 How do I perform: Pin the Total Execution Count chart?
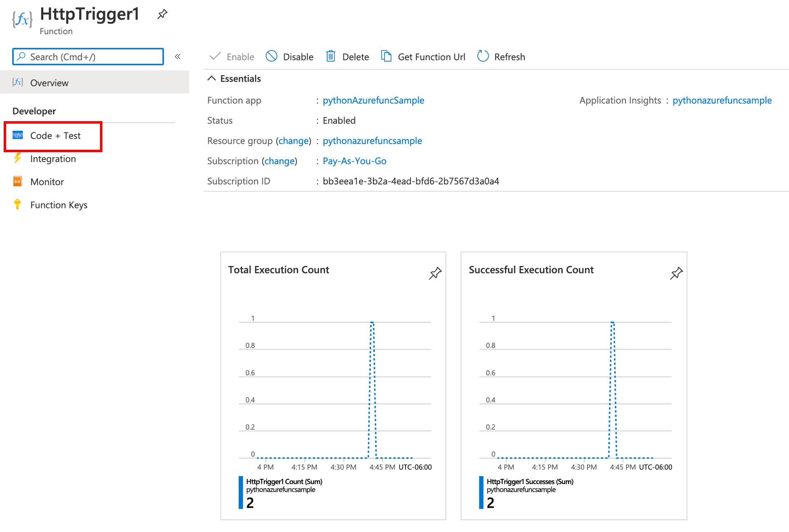(x=435, y=273)
